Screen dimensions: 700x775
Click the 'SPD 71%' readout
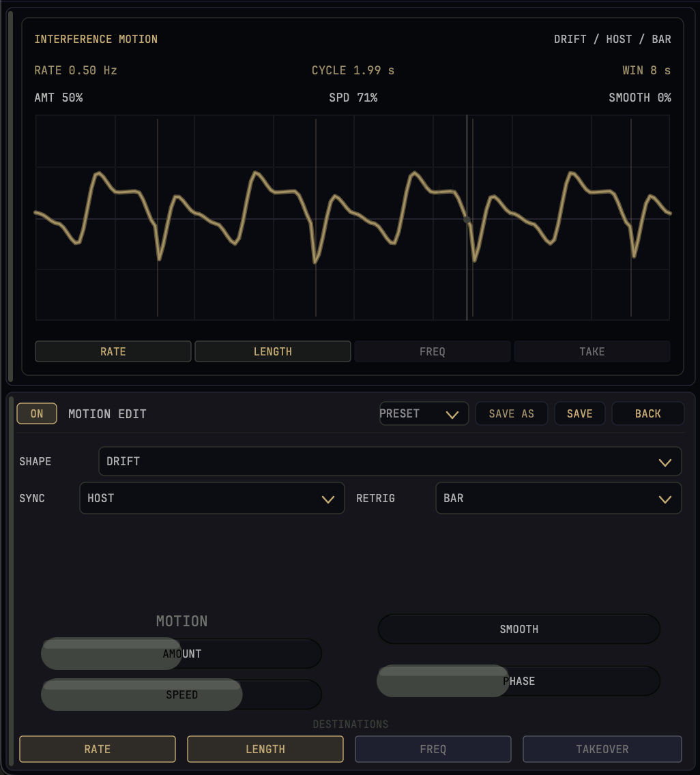(x=353, y=98)
